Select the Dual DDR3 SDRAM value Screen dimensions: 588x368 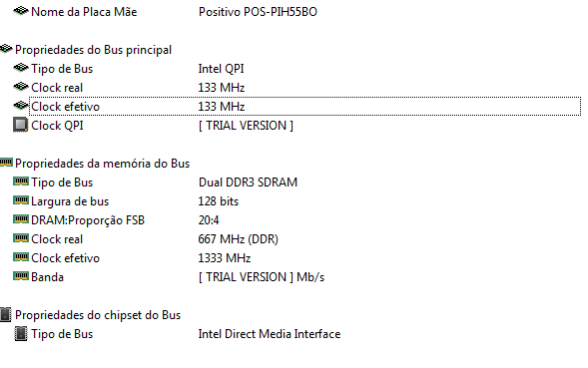[248, 183]
